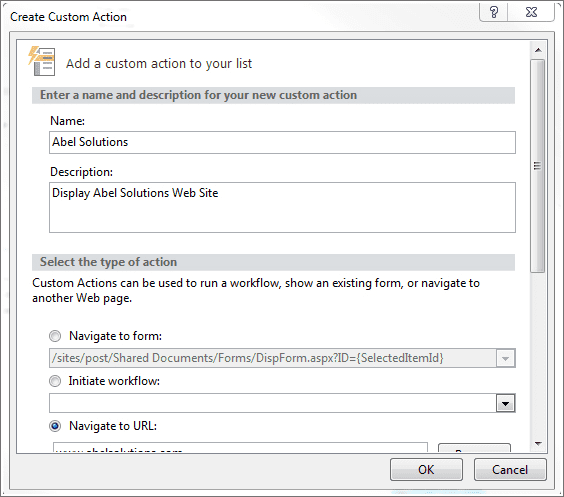The width and height of the screenshot is (564, 497).
Task: Click the 'Description:' label
Action: pyautogui.click(x=81, y=172)
